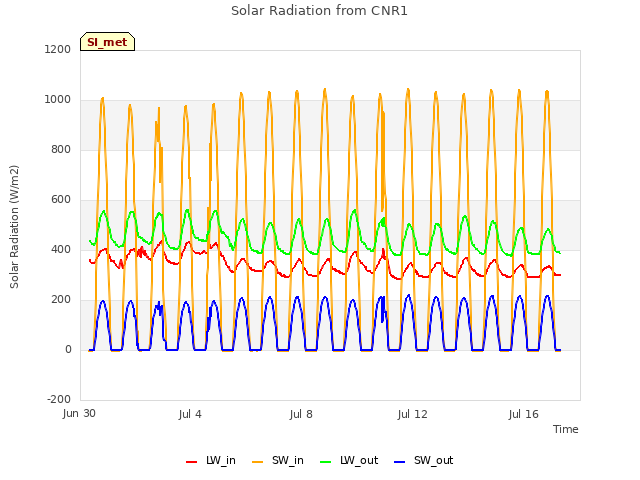The height and width of the screenshot is (480, 640).
Task: Click the 0 y-axis tick label
Action: pyautogui.click(x=68, y=349)
